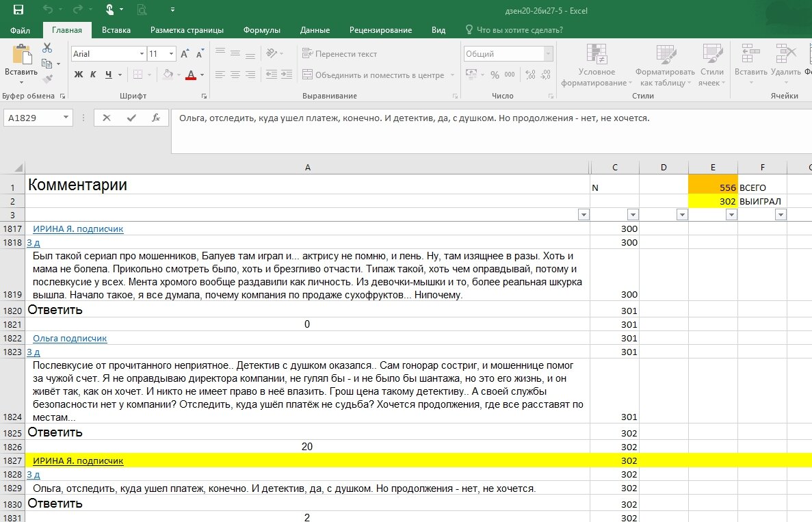Click the Format Painter brush
The height and width of the screenshot is (522, 812).
[x=47, y=79]
